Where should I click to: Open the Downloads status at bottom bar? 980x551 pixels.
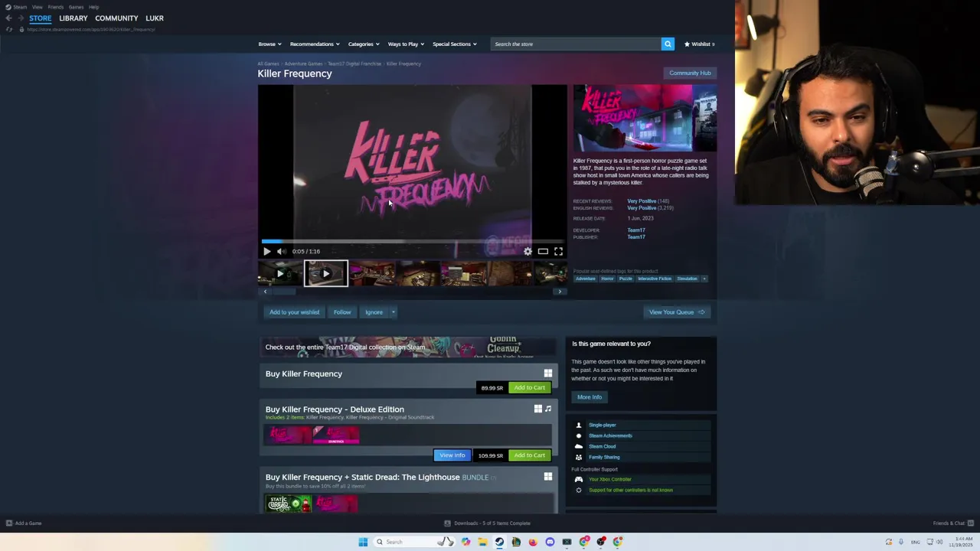tap(488, 523)
